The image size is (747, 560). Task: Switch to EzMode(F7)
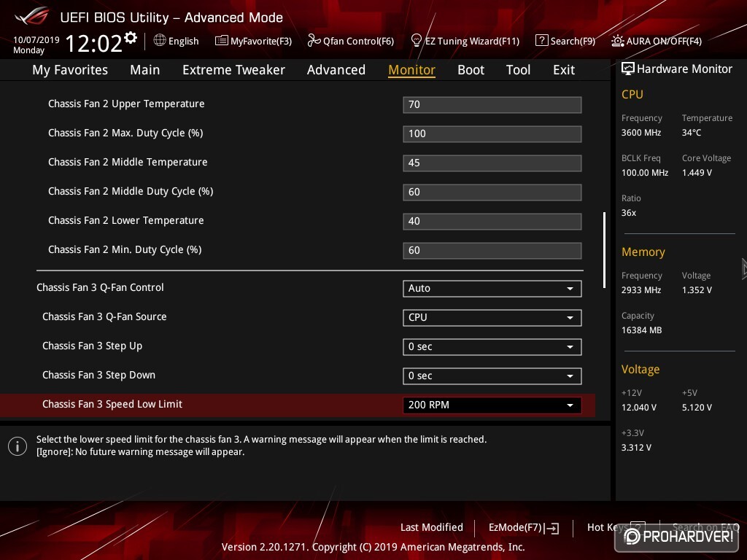point(524,528)
